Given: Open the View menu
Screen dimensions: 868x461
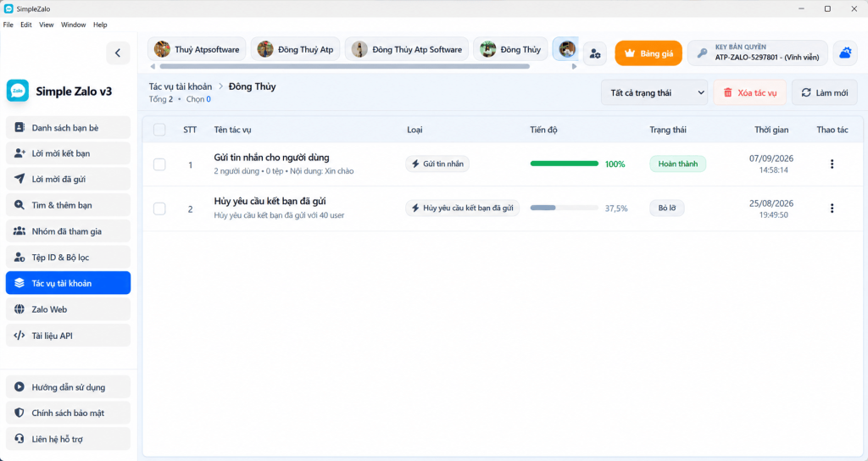Looking at the screenshot, I should point(47,25).
